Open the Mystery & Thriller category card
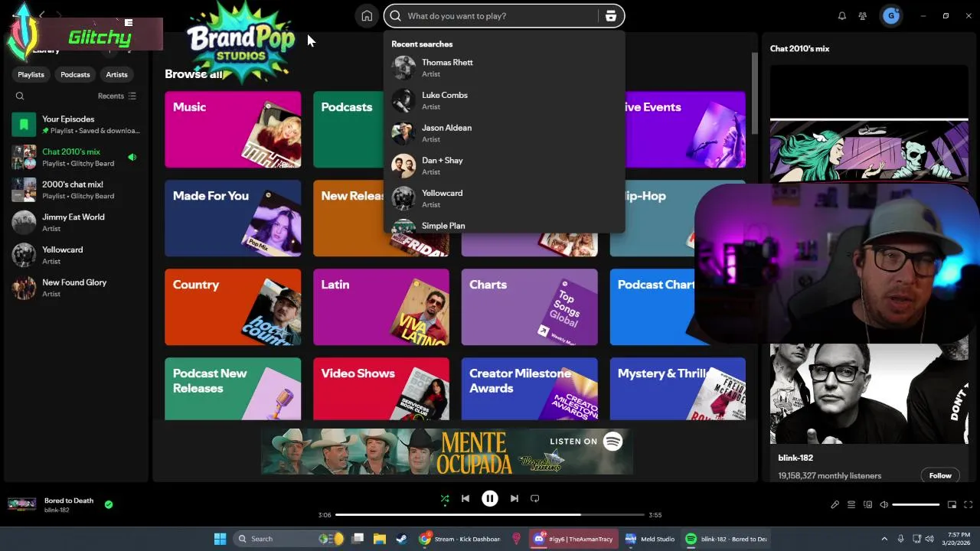Viewport: 980px width, 551px height. pyautogui.click(x=678, y=389)
